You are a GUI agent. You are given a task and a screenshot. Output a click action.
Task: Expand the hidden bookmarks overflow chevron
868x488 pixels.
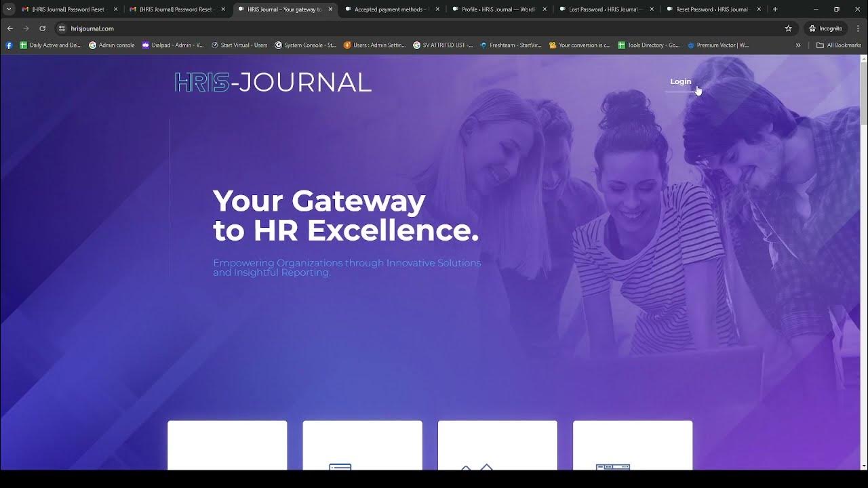point(798,45)
